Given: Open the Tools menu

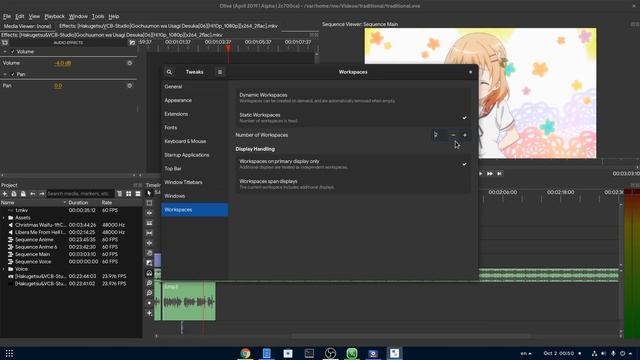Looking at the screenshot, I should 98,16.
